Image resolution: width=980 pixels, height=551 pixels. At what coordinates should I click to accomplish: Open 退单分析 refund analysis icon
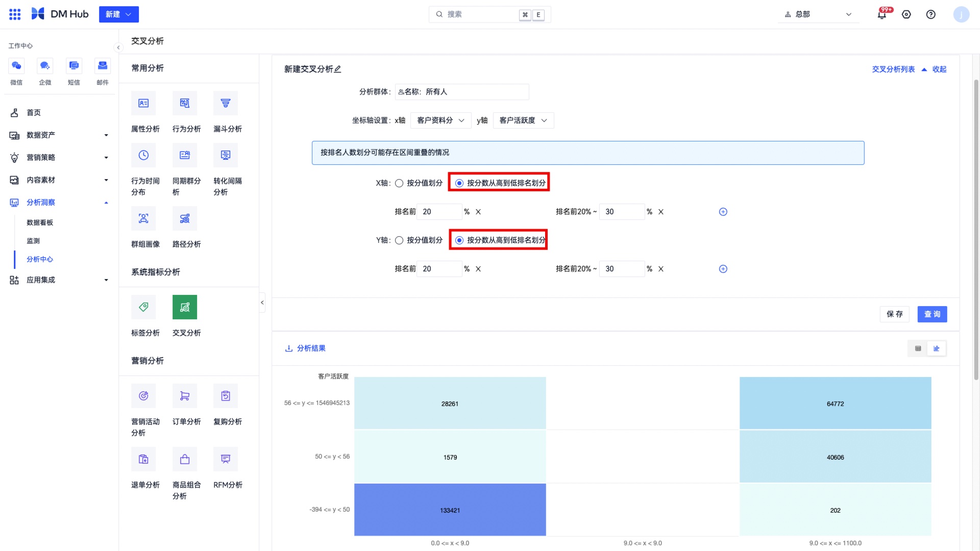click(x=143, y=459)
